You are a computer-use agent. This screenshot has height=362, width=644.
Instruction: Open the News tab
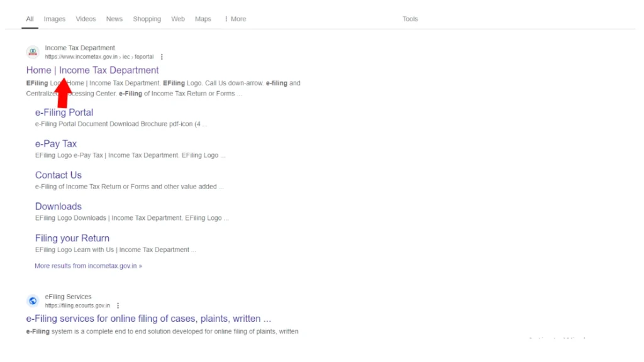pyautogui.click(x=114, y=19)
